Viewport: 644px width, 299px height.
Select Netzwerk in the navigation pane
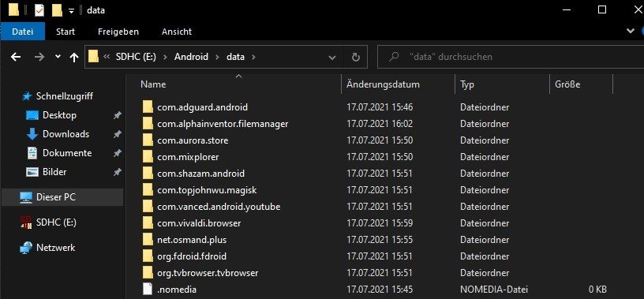56,248
